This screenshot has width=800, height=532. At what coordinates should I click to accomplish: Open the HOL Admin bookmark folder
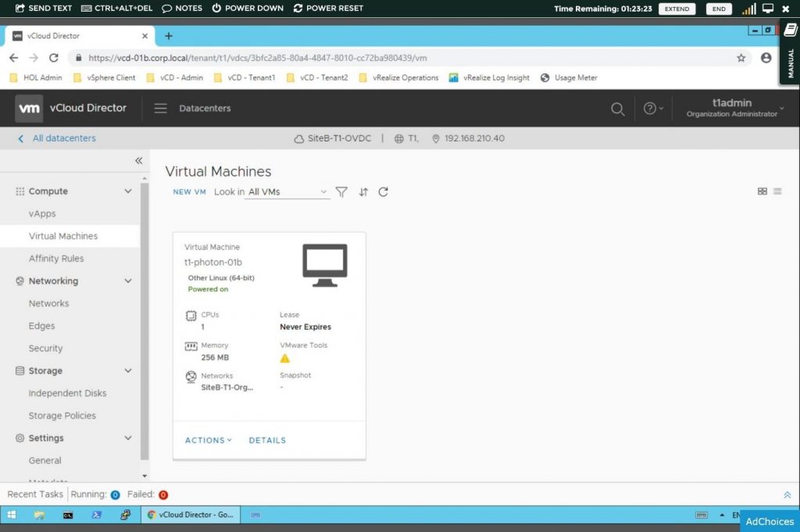tap(36, 77)
